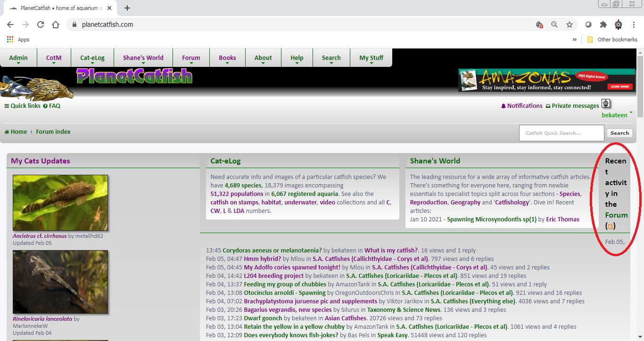Open catfish on stamps collection
This screenshot has height=341, width=644.
pos(234,203)
